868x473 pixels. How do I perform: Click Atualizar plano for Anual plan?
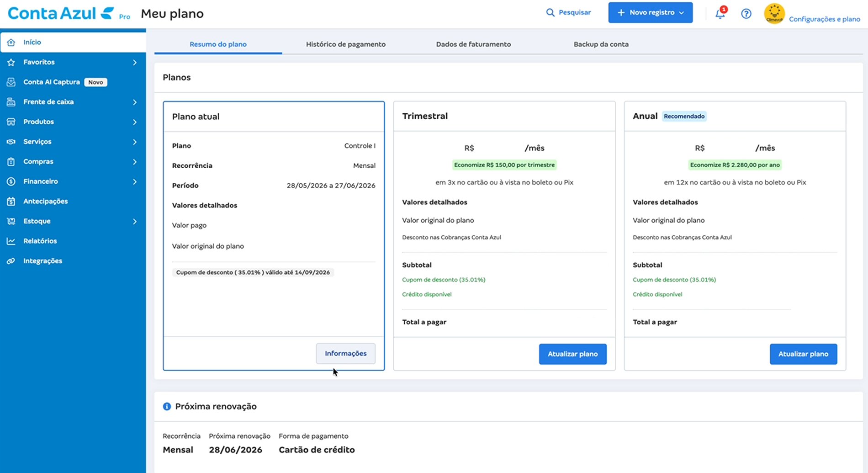[x=803, y=354]
